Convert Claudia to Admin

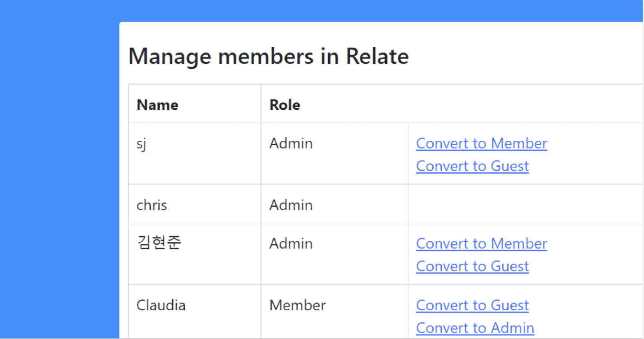[475, 328]
